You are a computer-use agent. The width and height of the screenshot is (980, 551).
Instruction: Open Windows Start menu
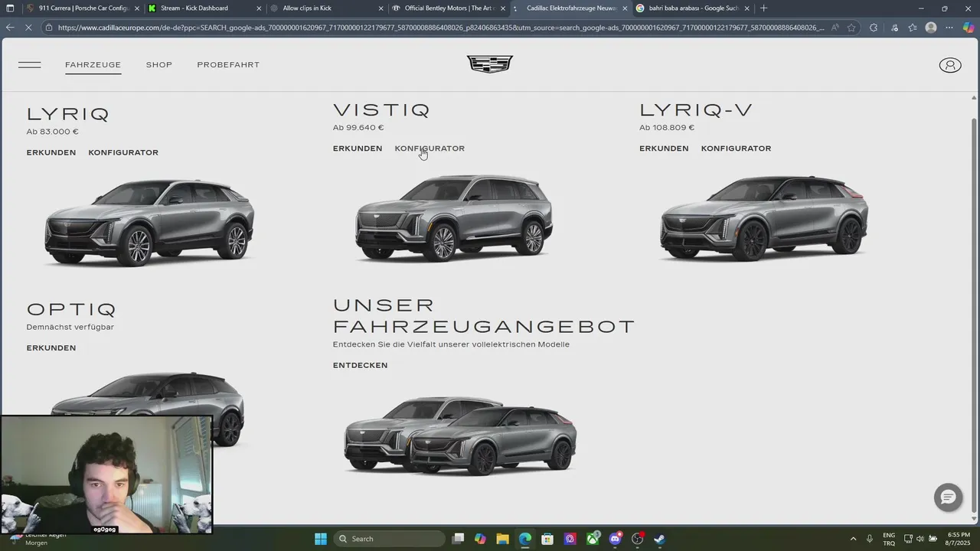321,539
